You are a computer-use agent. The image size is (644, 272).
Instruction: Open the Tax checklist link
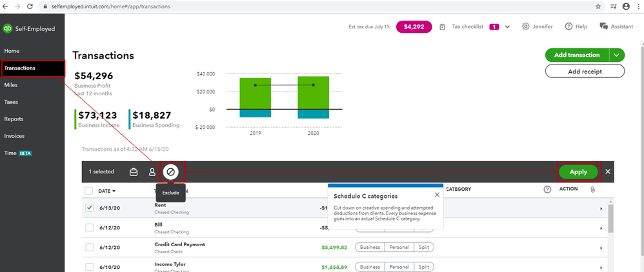(x=468, y=26)
